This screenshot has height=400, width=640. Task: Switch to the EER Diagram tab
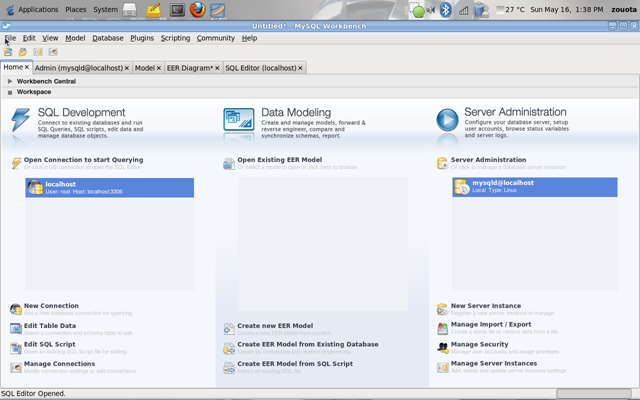coord(190,68)
